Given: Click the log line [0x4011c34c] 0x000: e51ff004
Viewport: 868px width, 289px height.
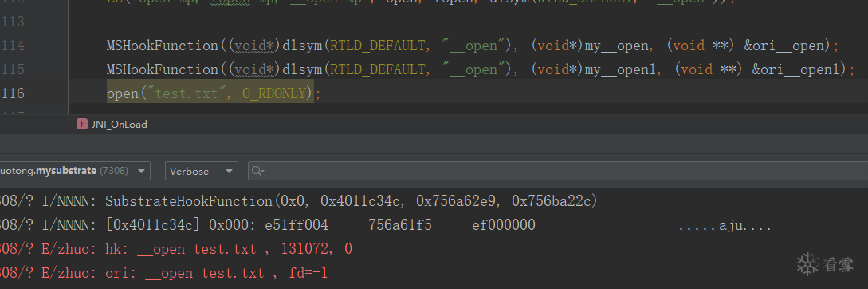Looking at the screenshot, I should (x=320, y=225).
